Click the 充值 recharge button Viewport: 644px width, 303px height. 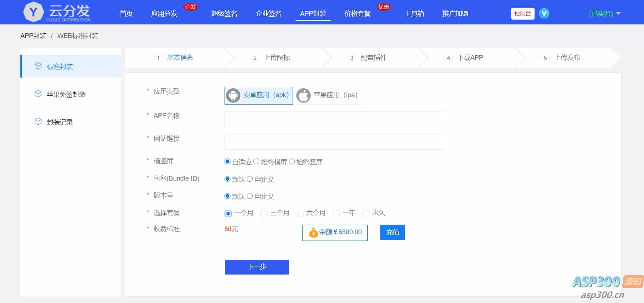coord(392,232)
